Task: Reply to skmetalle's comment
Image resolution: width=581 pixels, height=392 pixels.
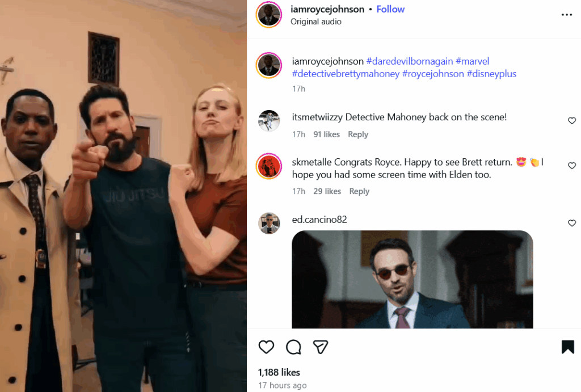Action: (359, 191)
